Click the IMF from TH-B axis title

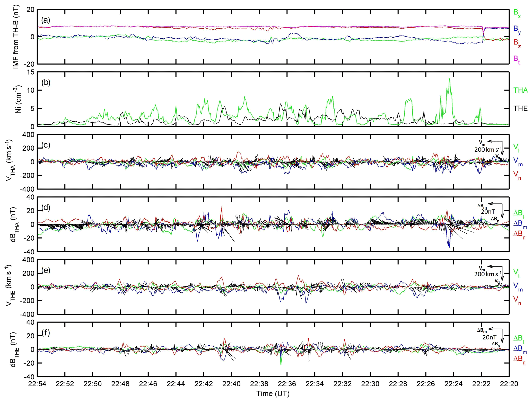point(16,37)
